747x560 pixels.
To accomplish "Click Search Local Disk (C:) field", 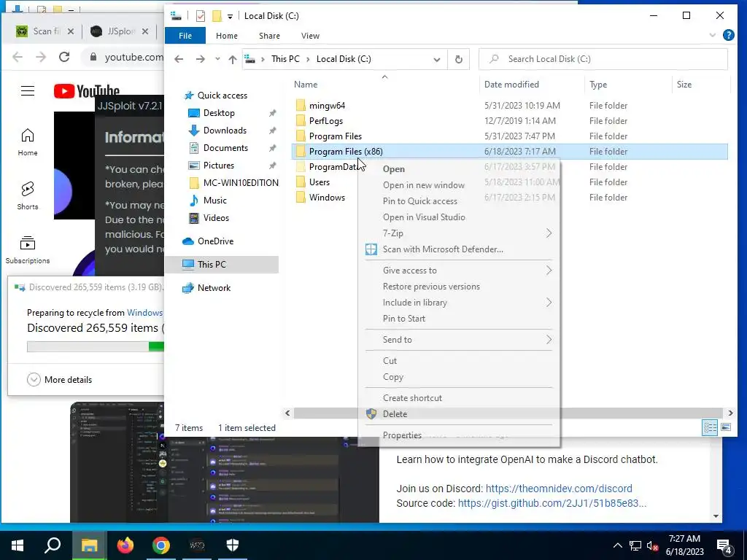I will (603, 59).
